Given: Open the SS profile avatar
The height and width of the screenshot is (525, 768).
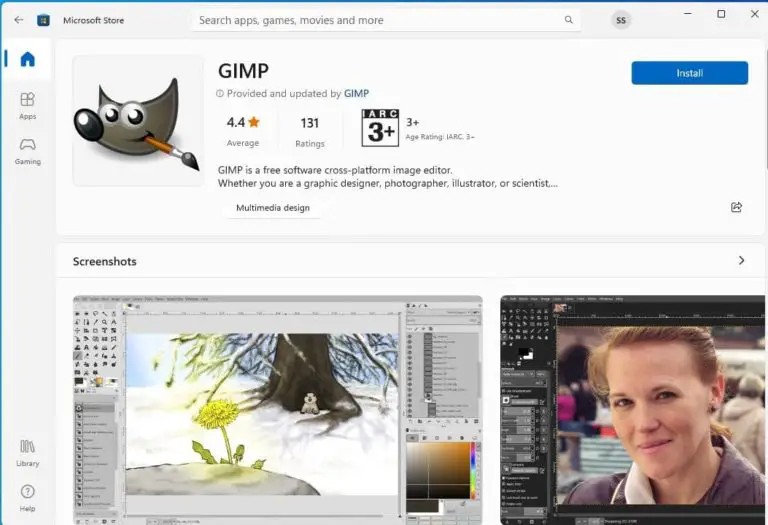Looking at the screenshot, I should [621, 20].
